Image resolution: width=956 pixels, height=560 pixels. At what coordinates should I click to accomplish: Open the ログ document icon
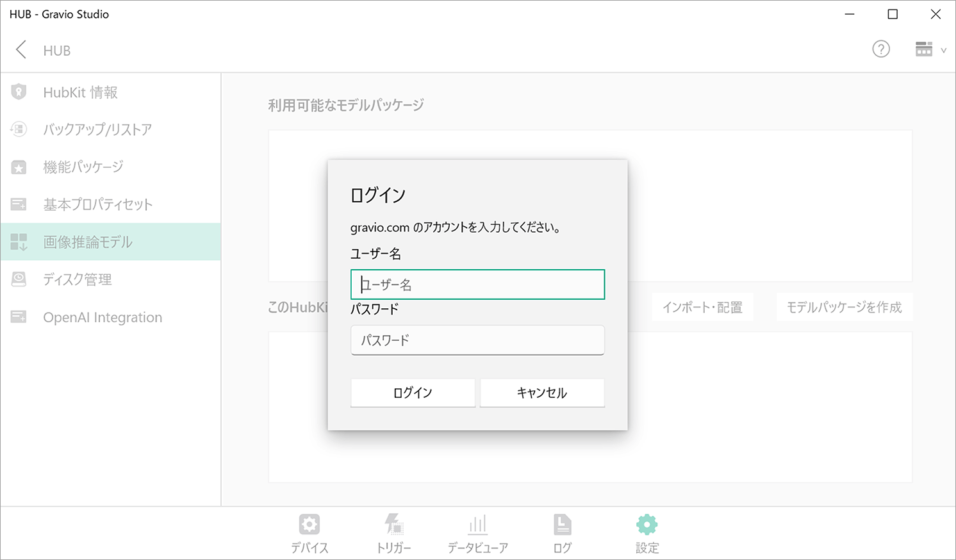562,525
